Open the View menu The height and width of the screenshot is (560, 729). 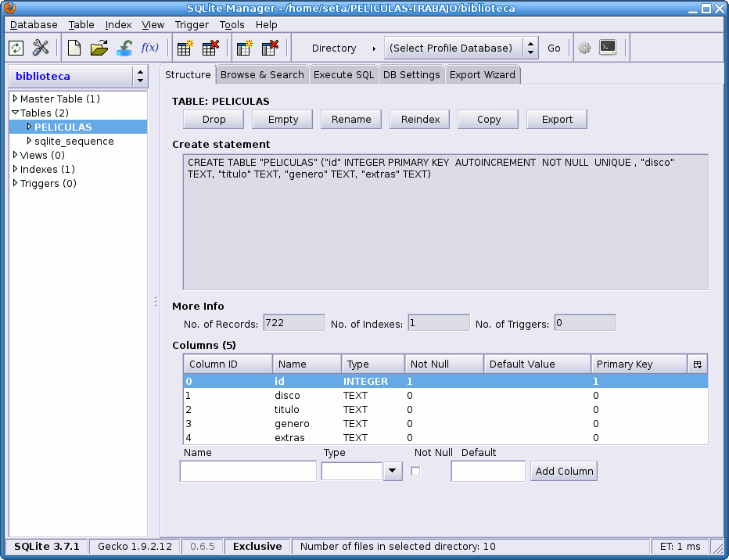pyautogui.click(x=153, y=24)
